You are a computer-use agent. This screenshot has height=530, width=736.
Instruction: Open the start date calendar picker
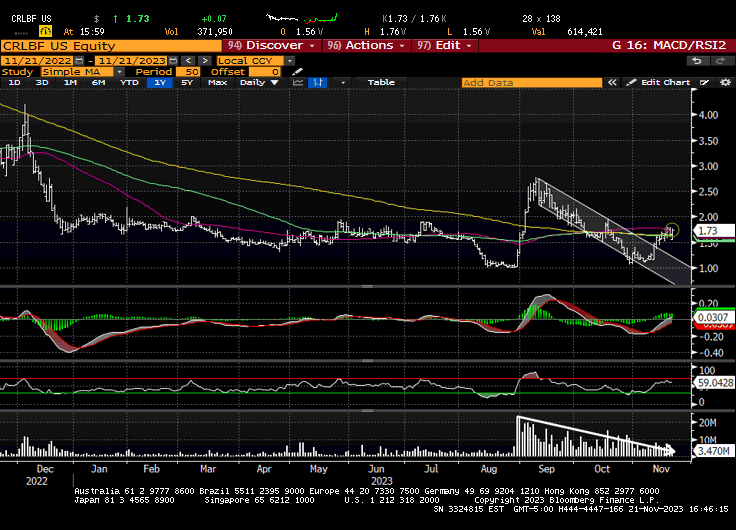pos(79,61)
